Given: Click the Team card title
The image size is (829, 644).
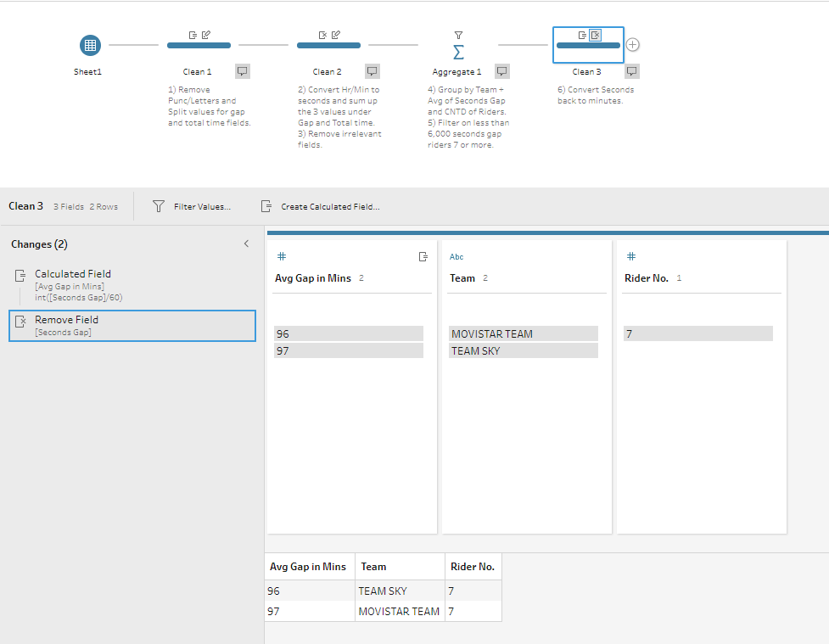Looking at the screenshot, I should [x=462, y=278].
